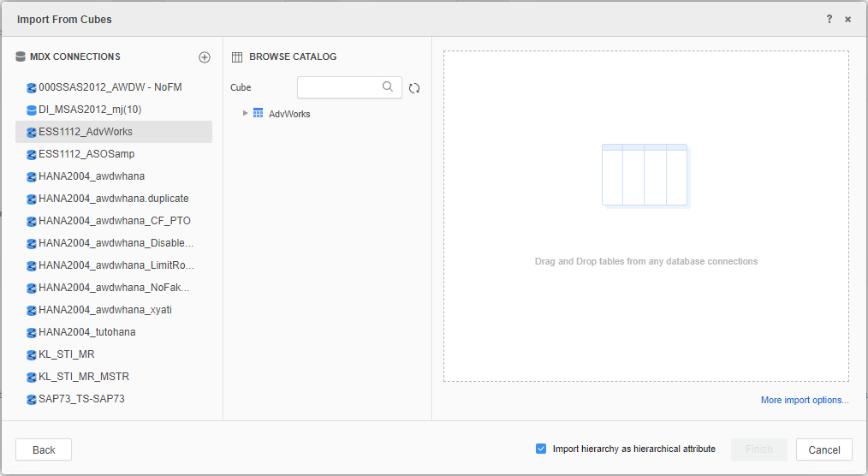The width and height of the screenshot is (868, 476).
Task: Expand the AdvWorks cube tree node
Action: click(x=245, y=113)
